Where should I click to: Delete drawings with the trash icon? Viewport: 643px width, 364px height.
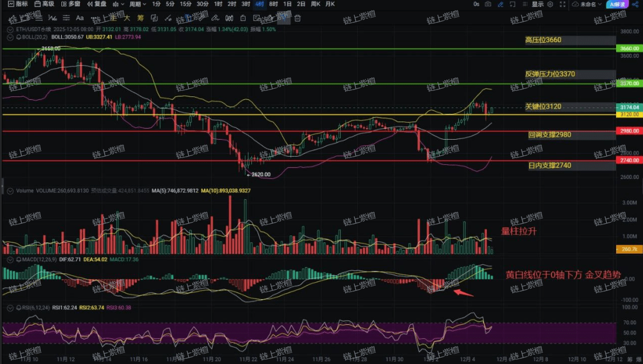(298, 18)
